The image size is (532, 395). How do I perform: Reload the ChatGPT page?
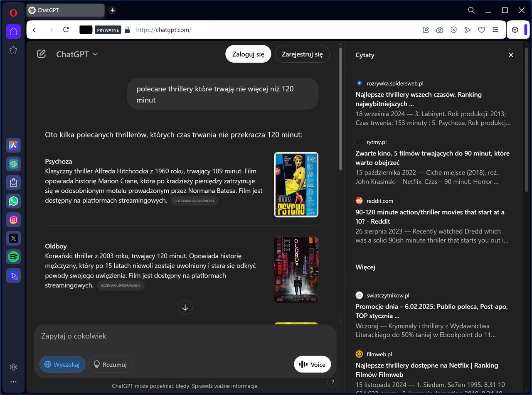point(66,30)
